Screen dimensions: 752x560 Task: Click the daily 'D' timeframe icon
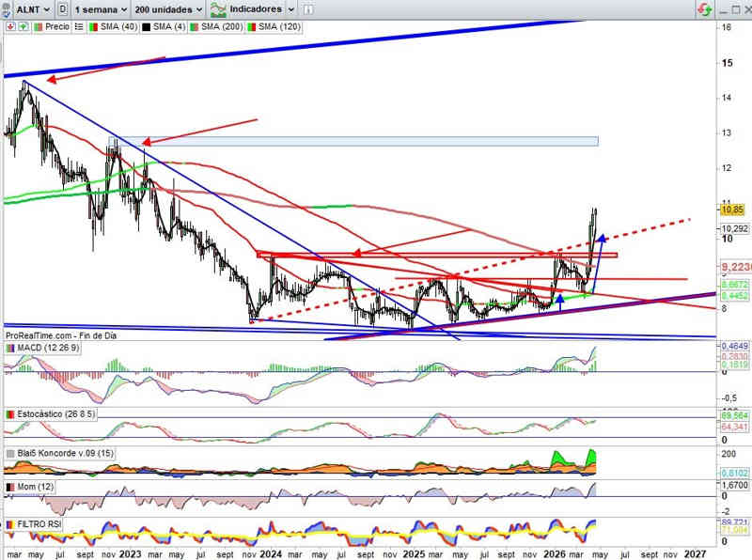(62, 8)
